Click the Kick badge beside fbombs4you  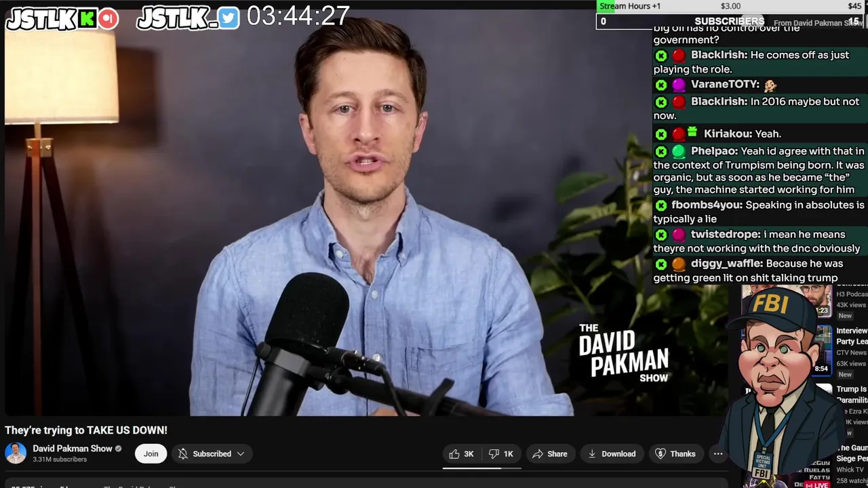(x=661, y=205)
